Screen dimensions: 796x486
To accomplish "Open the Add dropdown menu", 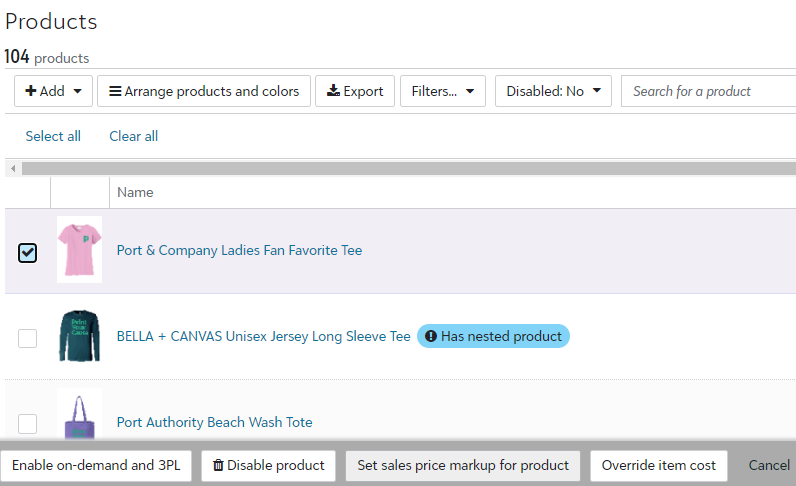I will (x=53, y=91).
